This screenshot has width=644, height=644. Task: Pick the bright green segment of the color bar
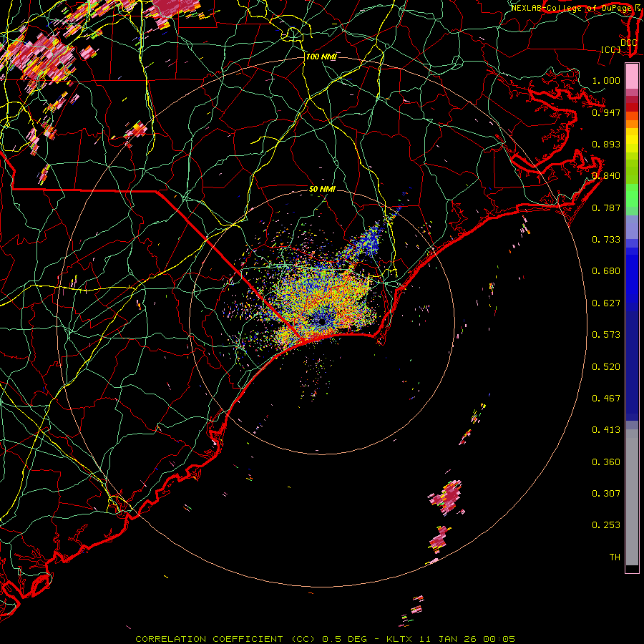[632, 195]
